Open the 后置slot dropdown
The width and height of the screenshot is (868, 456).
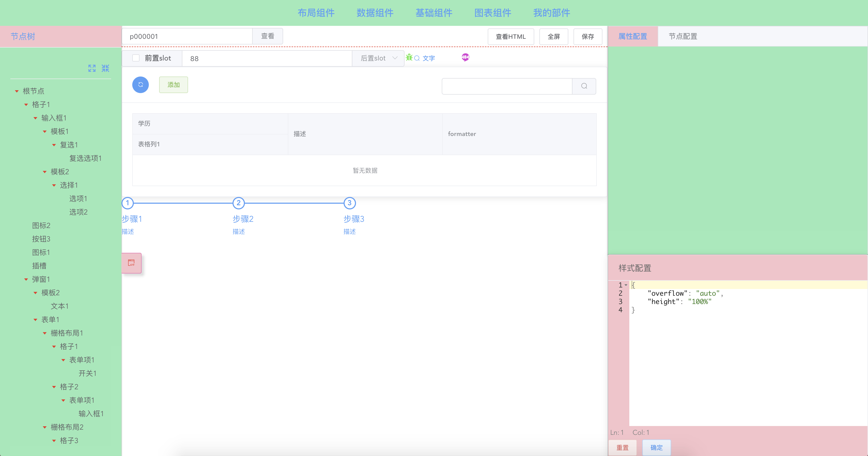(x=378, y=58)
